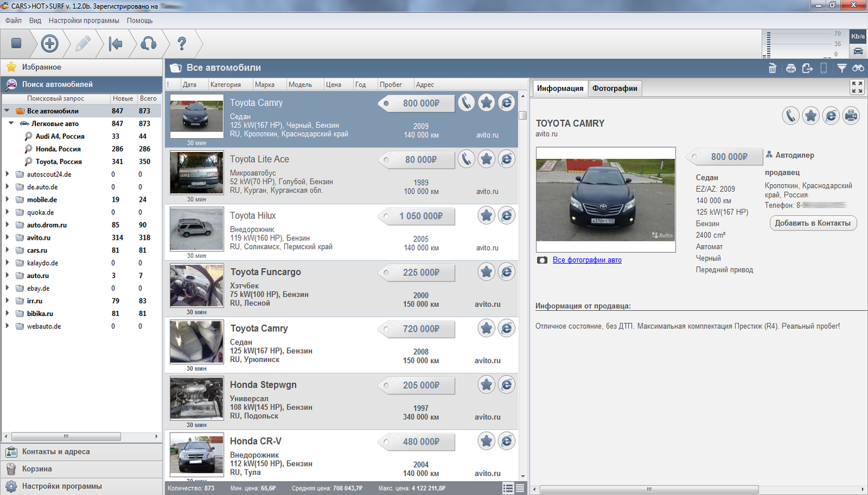Open the Вид menu

point(35,21)
